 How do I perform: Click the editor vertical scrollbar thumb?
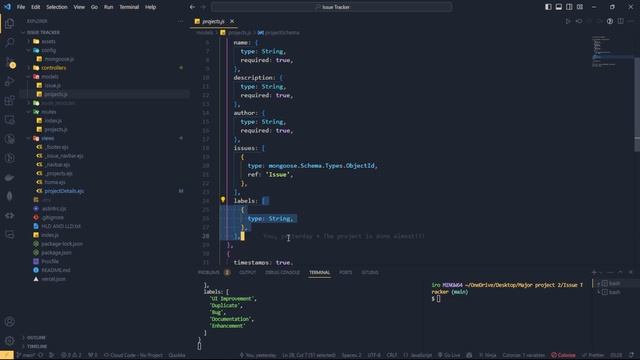637,104
